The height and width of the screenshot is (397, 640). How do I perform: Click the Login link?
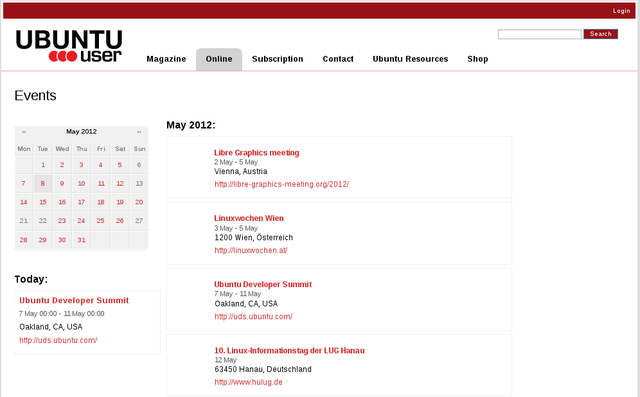pyautogui.click(x=621, y=11)
